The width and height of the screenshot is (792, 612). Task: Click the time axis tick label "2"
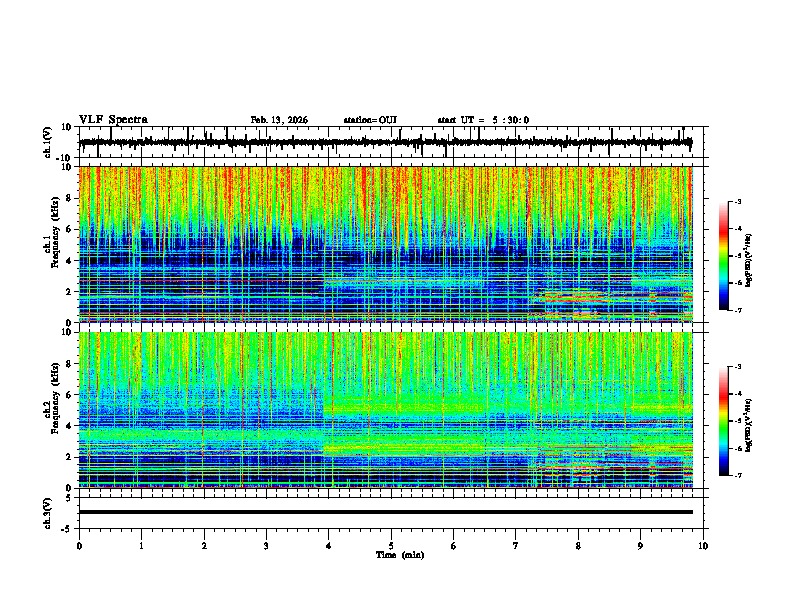coord(204,546)
